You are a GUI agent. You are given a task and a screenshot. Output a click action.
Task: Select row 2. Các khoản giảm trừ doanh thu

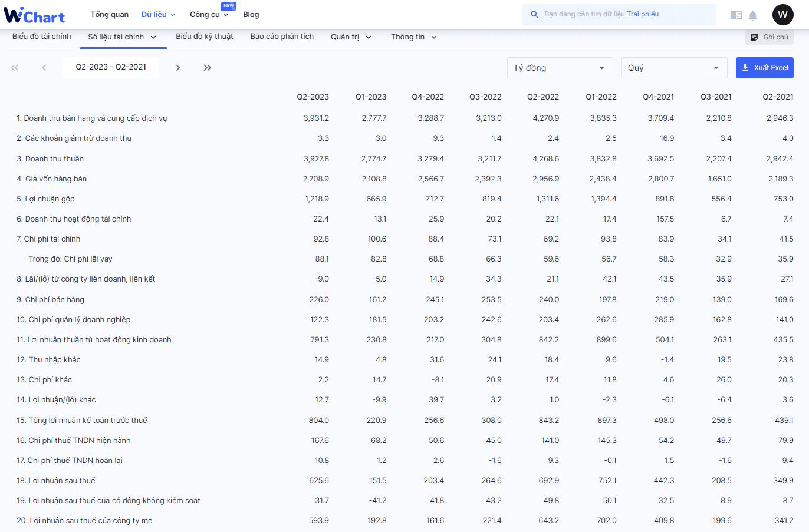click(74, 138)
